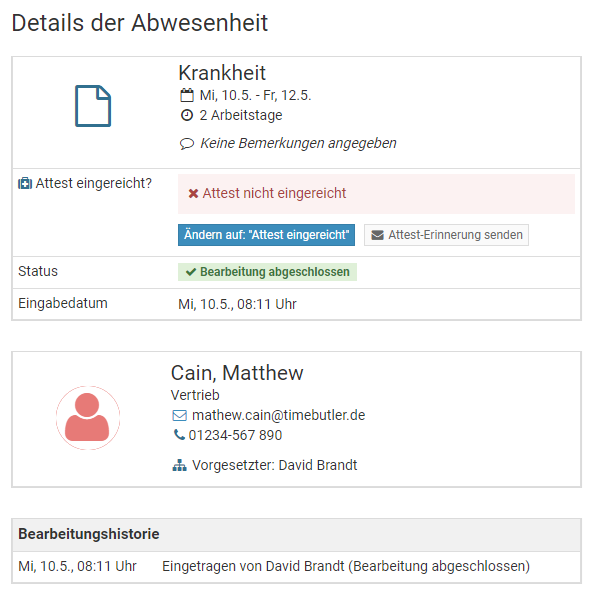Click Matthew Cain's avatar picture
The image size is (595, 601).
click(x=88, y=418)
